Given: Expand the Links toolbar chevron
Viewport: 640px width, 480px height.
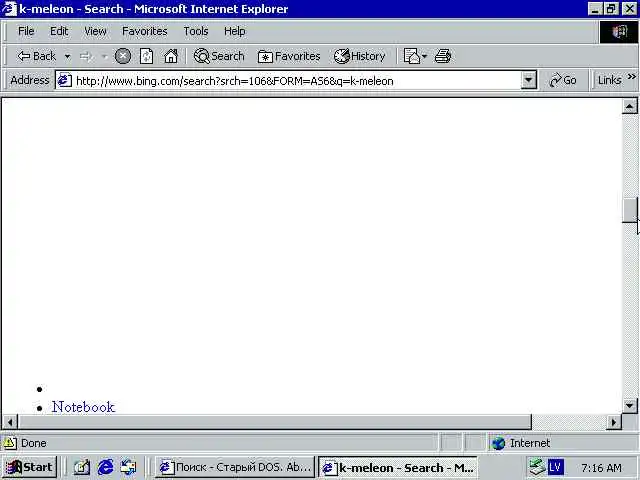Looking at the screenshot, I should click(631, 77).
